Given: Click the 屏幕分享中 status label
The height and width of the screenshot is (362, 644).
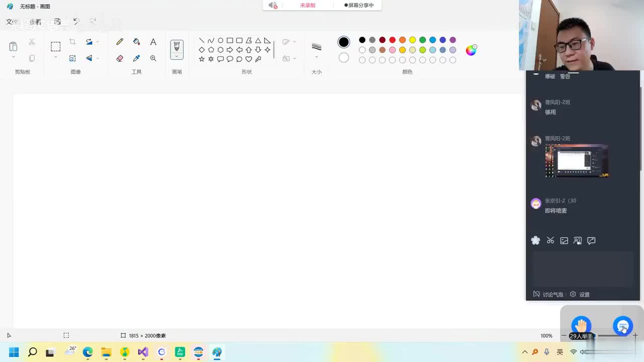Looking at the screenshot, I should (359, 5).
